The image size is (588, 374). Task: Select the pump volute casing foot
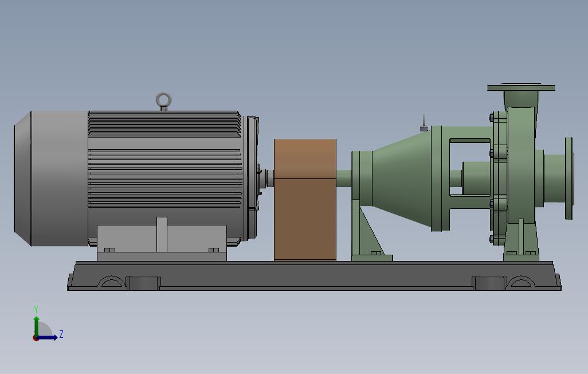point(522,240)
